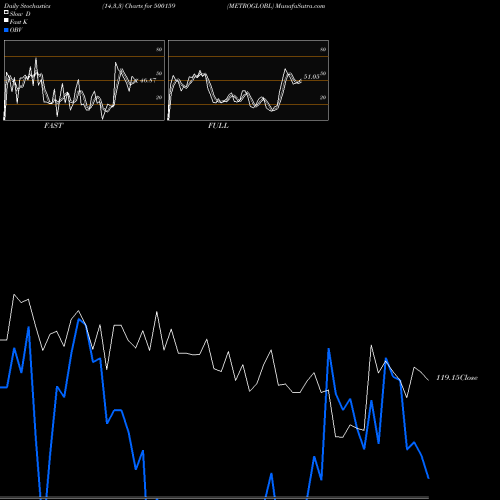Click the 20 axis label in FULL chart
Screen dimensions: 500x500
coord(323,97)
